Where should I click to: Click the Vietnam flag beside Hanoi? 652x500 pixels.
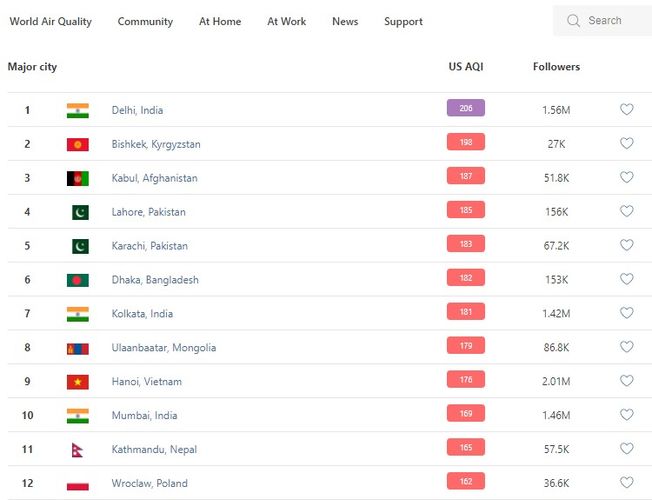pyautogui.click(x=78, y=382)
